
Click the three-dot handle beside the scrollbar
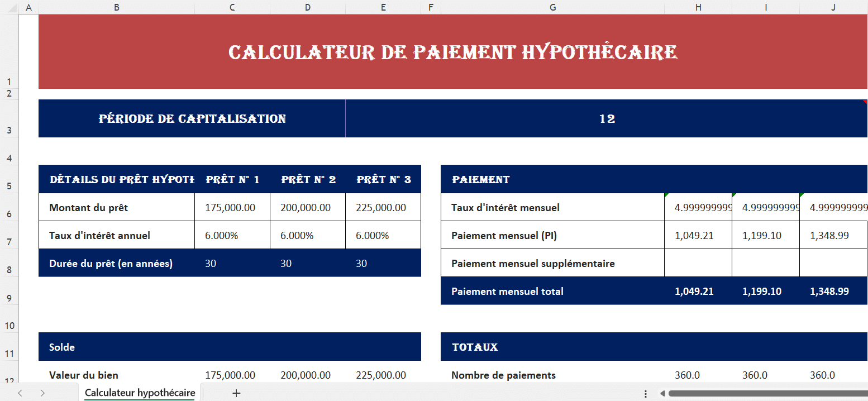point(646,393)
